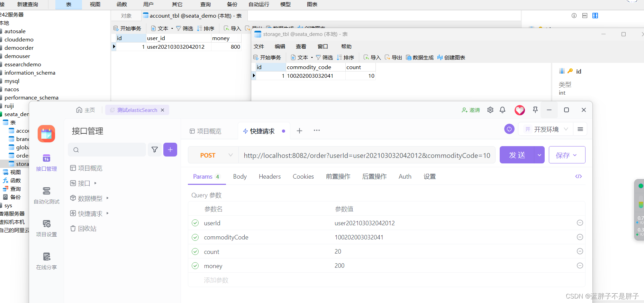
Task: Open the 开发环境 environment dropdown
Action: pos(546,129)
